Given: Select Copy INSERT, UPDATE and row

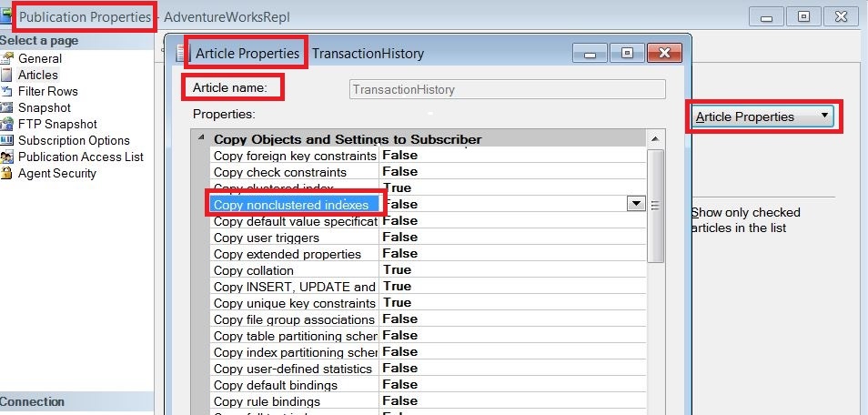Looking at the screenshot, I should (428, 287).
